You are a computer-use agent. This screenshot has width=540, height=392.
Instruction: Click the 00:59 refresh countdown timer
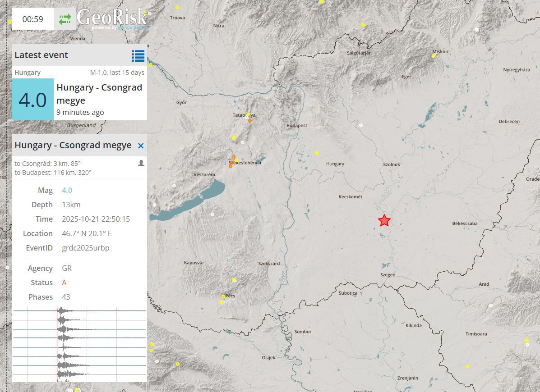[x=32, y=19]
